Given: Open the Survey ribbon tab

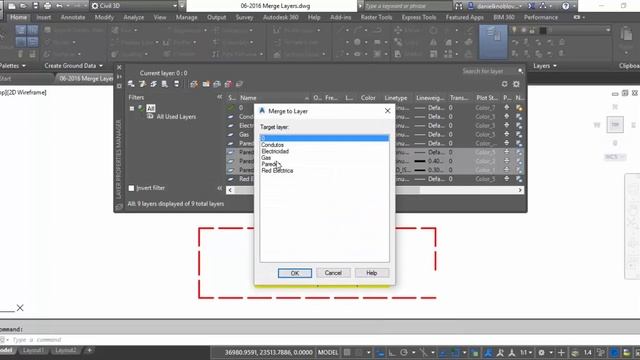Looking at the screenshot, I should pos(244,18).
